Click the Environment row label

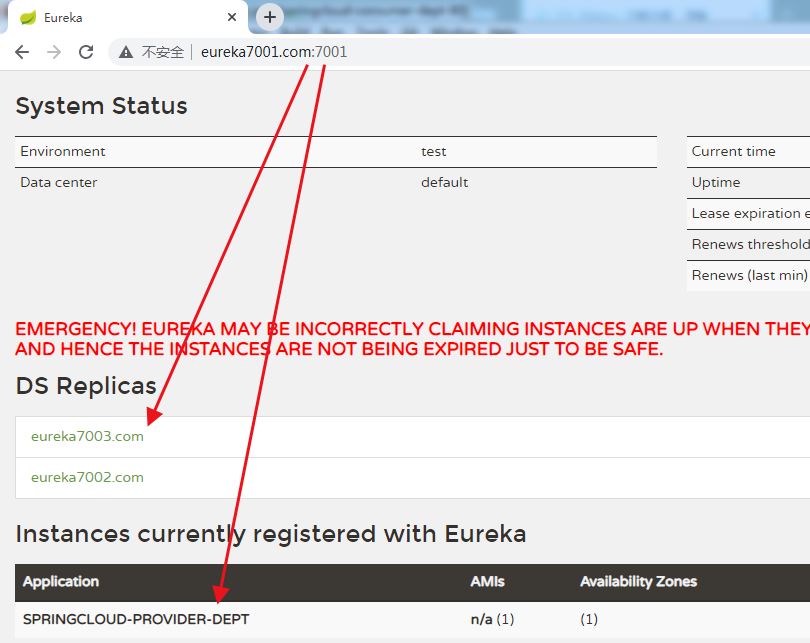tap(63, 151)
